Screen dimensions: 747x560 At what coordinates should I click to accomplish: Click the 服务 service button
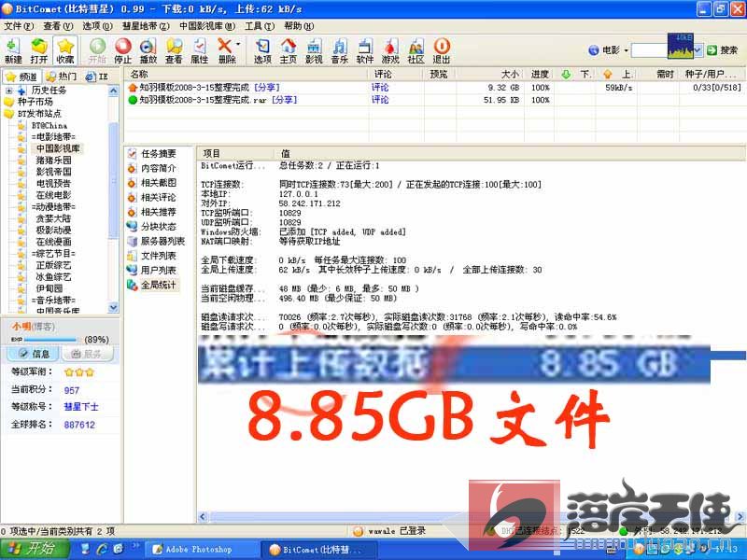[86, 354]
